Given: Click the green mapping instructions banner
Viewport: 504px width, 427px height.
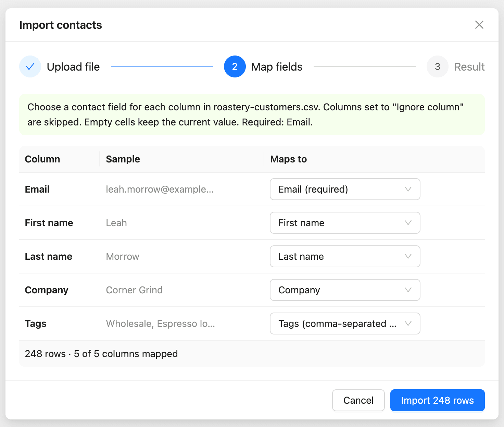Looking at the screenshot, I should coord(252,114).
